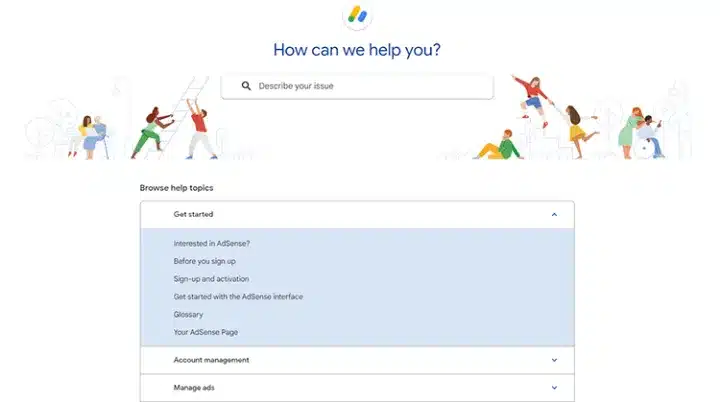
Task: Click the How can we help you? heading
Action: [x=360, y=49]
